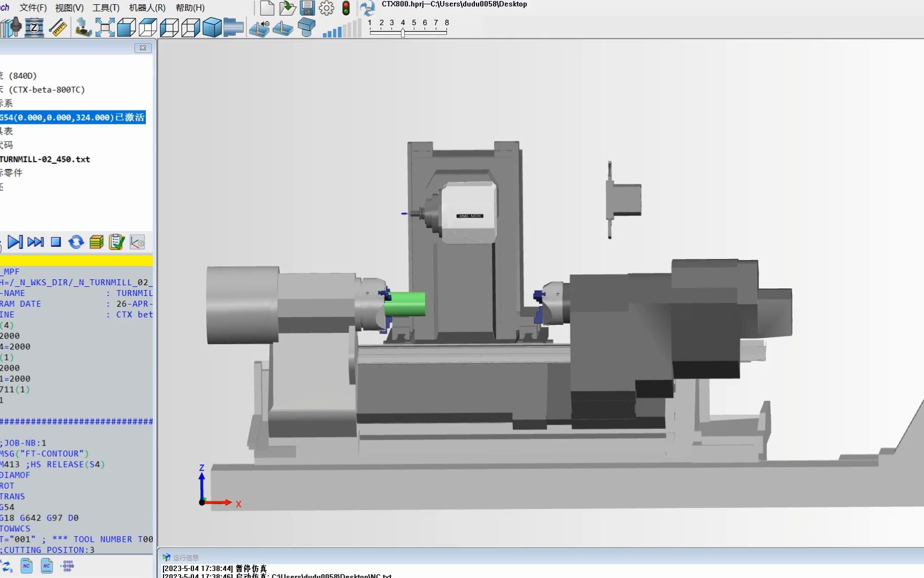
Task: Click the milling tool holder icon
Action: click(11, 27)
